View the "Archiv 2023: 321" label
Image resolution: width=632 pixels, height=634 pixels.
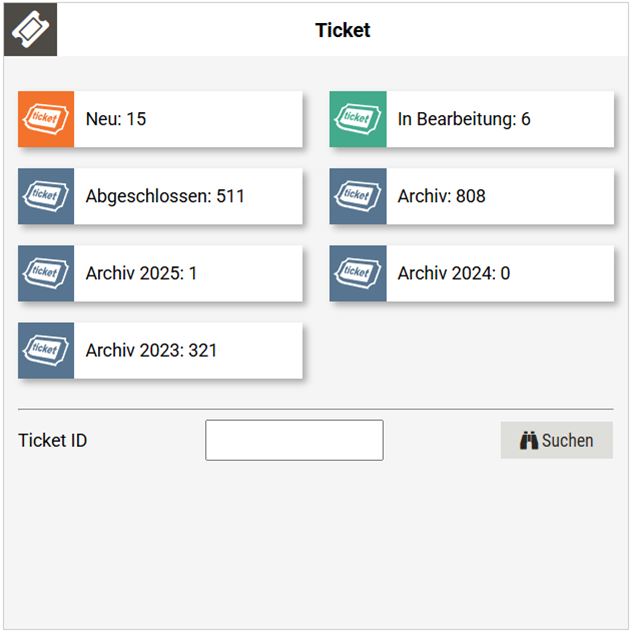click(151, 350)
